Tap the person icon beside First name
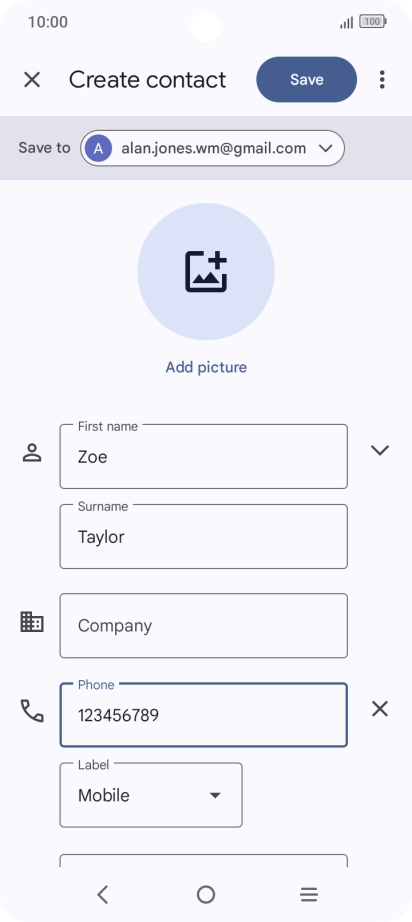This screenshot has height=922, width=412. (x=32, y=453)
